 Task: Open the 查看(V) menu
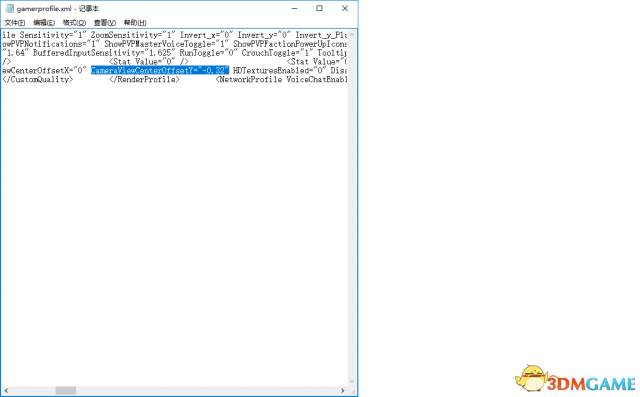click(x=105, y=22)
